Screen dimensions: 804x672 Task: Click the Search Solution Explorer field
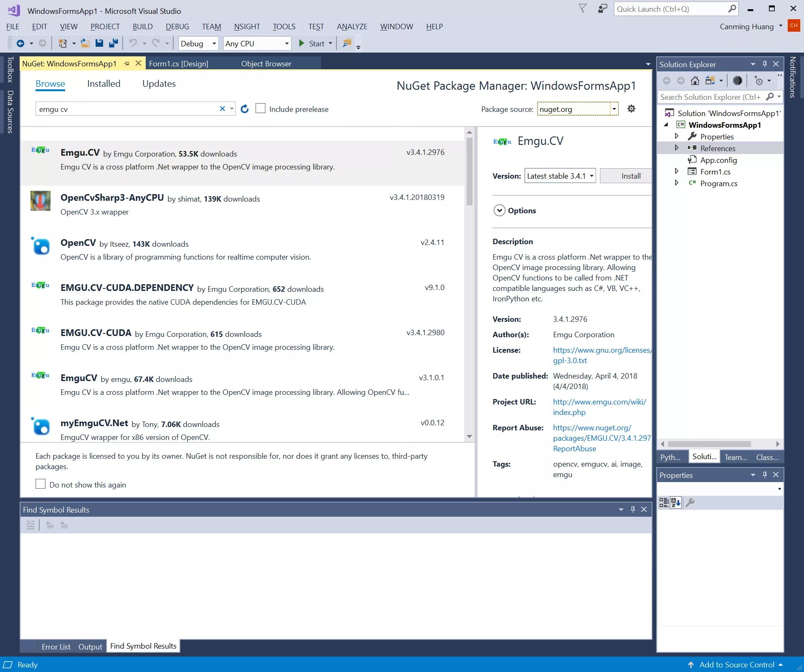710,97
